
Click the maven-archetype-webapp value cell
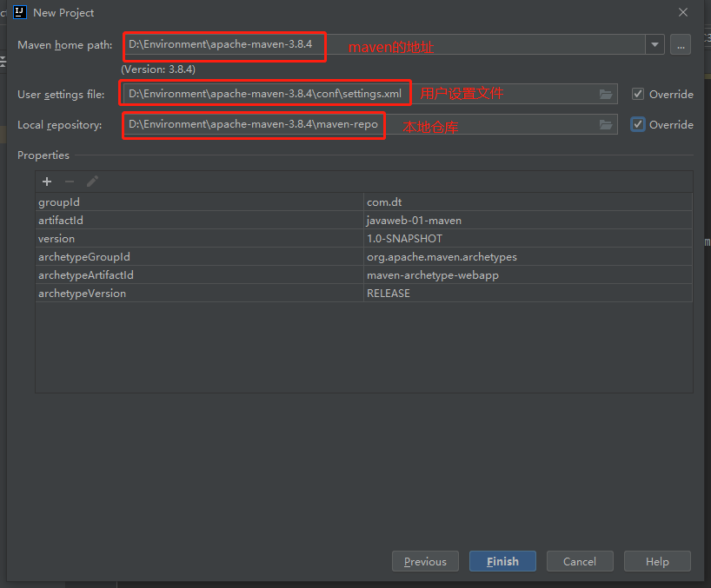(528, 275)
